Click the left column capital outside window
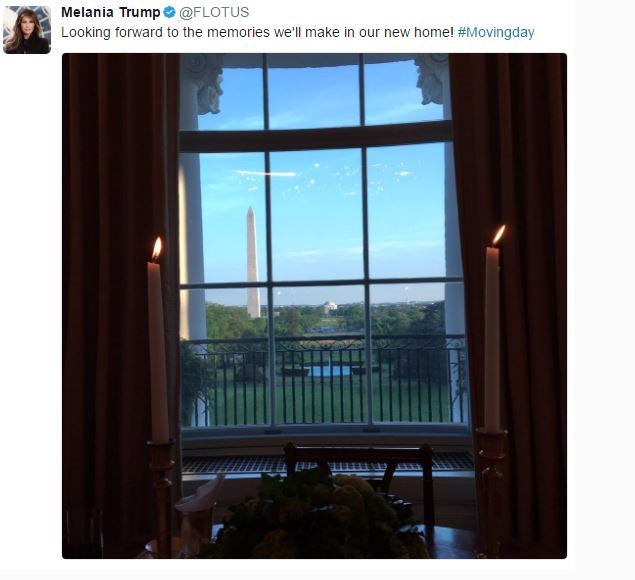This screenshot has width=635, height=580. 207,83
